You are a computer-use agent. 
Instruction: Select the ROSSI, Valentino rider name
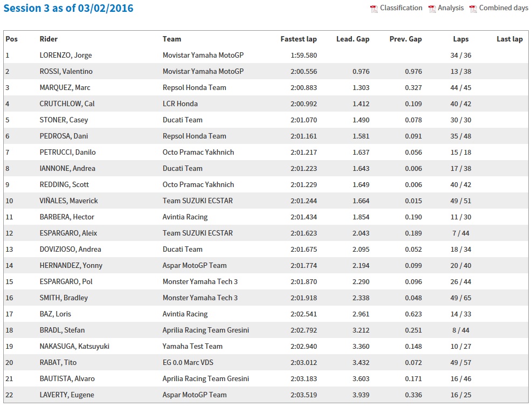(66, 71)
